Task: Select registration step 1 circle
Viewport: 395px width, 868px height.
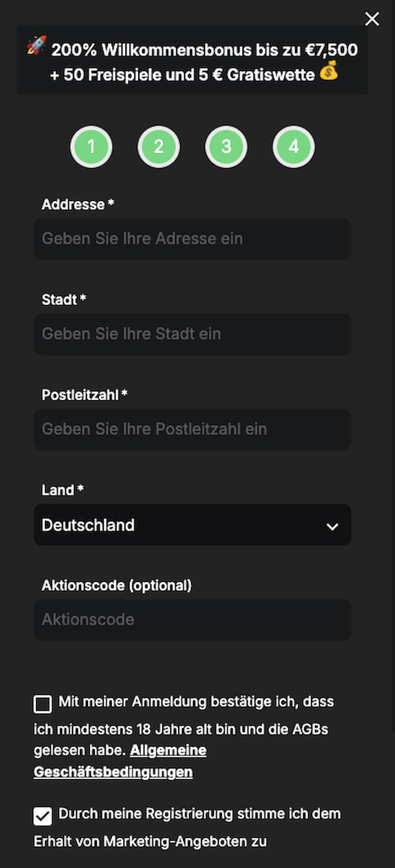Action: pyautogui.click(x=91, y=147)
